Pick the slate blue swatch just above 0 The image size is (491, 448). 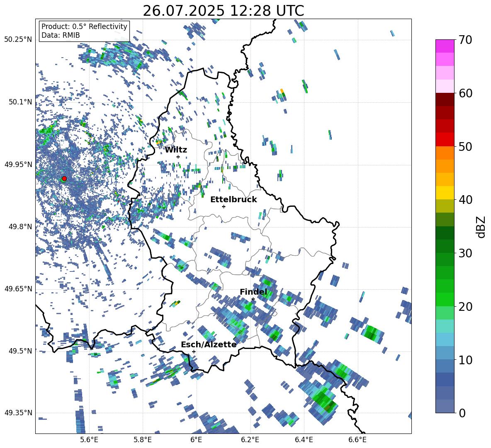[445, 406]
